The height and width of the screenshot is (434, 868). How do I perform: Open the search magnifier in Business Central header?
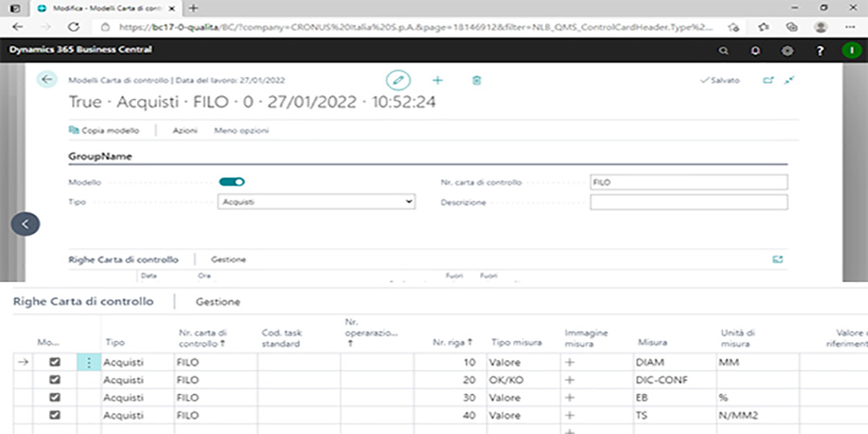click(724, 50)
